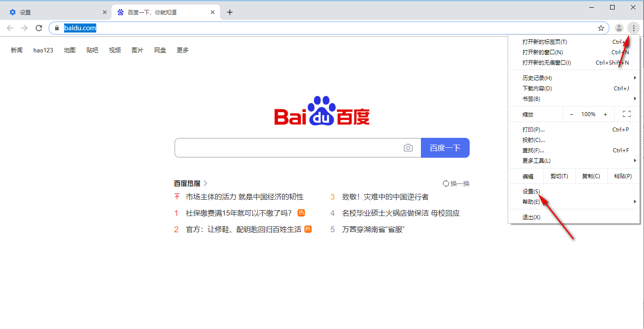Click the 缩放 label in menu
Viewport: 644px width, 329px height.
coord(528,115)
